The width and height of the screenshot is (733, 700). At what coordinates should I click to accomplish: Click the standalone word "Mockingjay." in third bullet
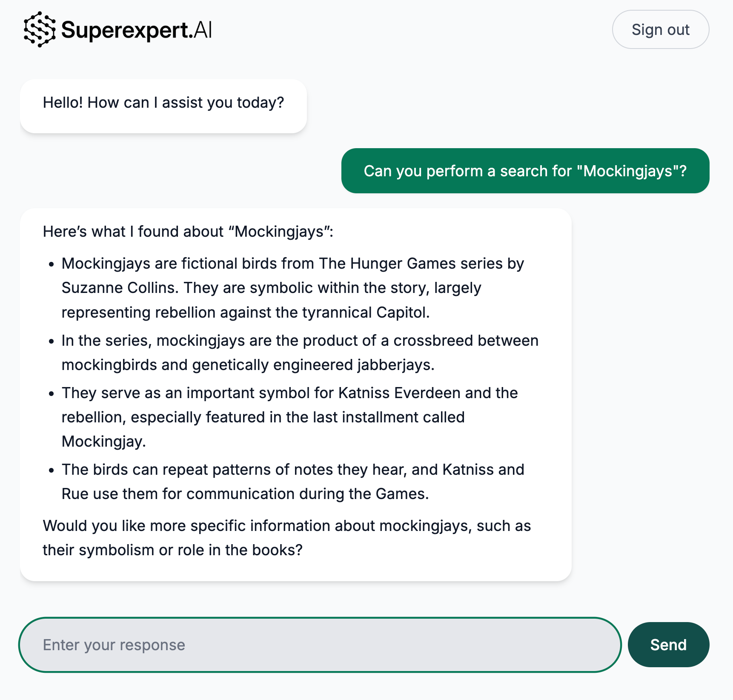pyautogui.click(x=104, y=442)
